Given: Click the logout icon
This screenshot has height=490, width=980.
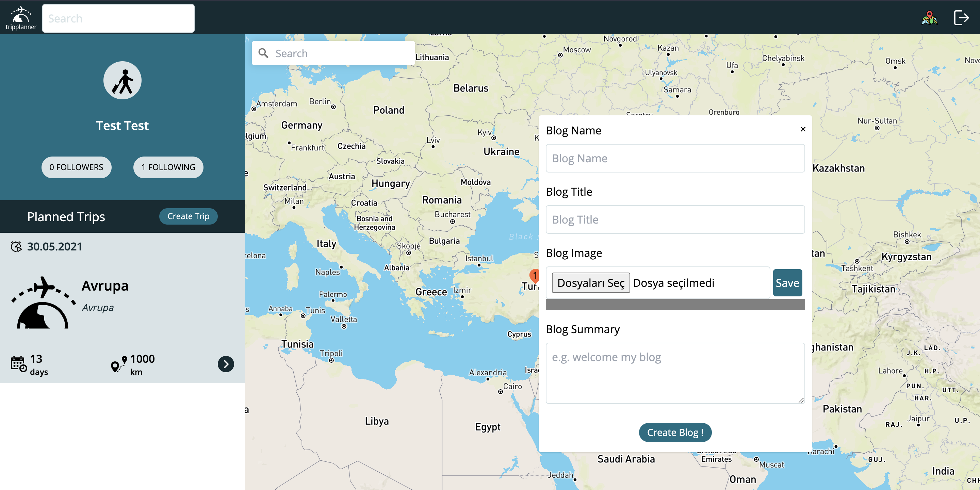Looking at the screenshot, I should point(961,17).
